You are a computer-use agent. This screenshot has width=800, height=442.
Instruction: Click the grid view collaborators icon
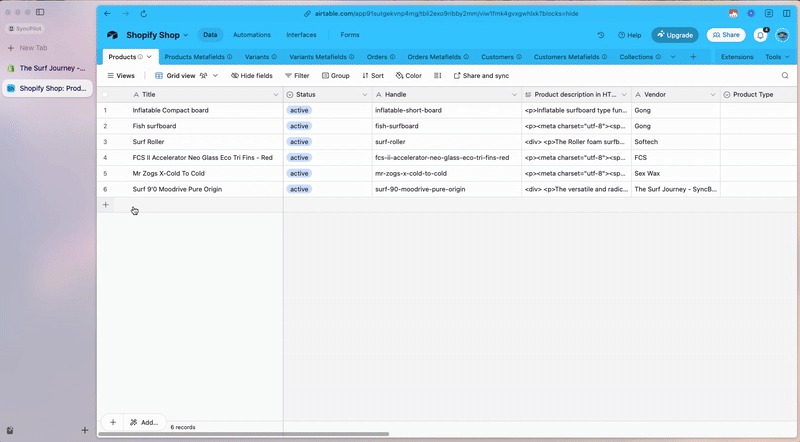[x=203, y=76]
